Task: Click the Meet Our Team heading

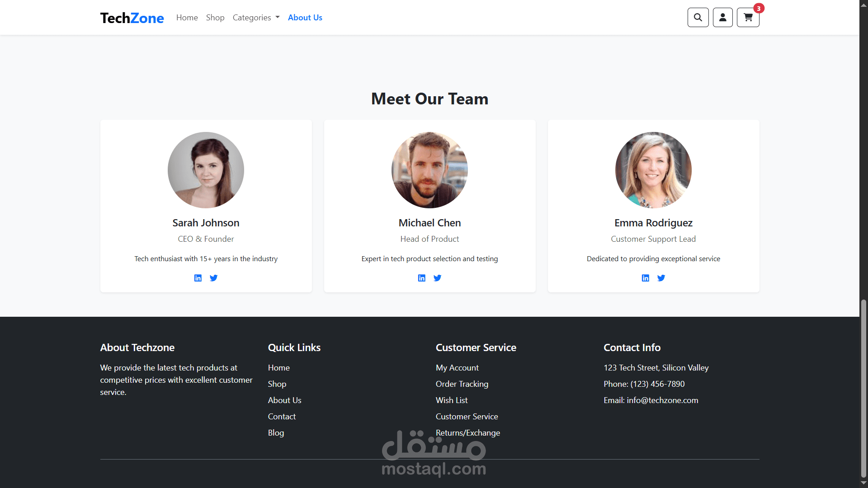Action: tap(430, 99)
